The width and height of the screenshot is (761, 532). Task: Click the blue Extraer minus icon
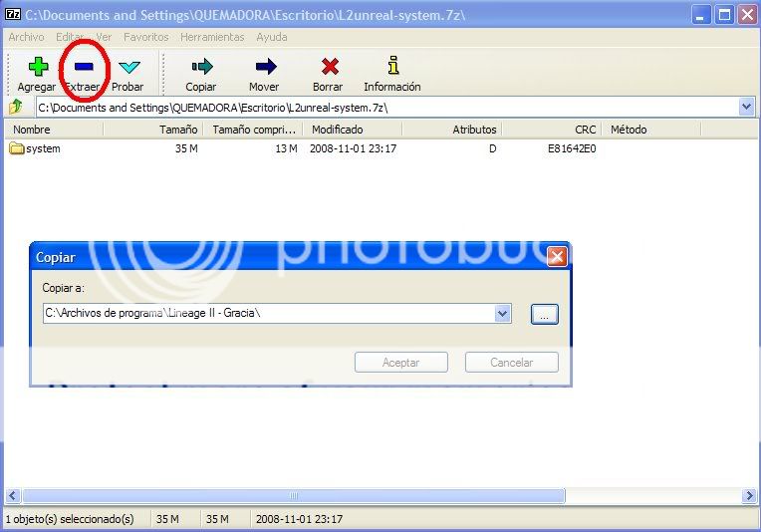tap(84, 66)
